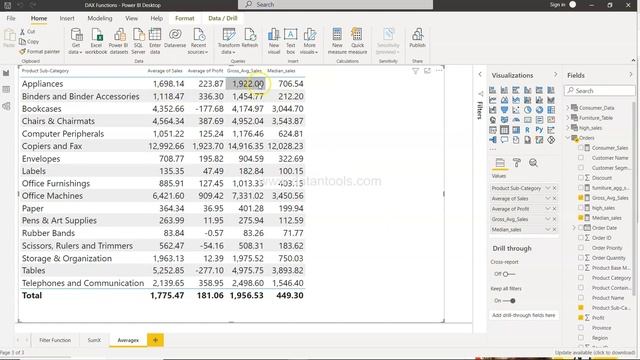Go to the SumX page tab

(94, 340)
